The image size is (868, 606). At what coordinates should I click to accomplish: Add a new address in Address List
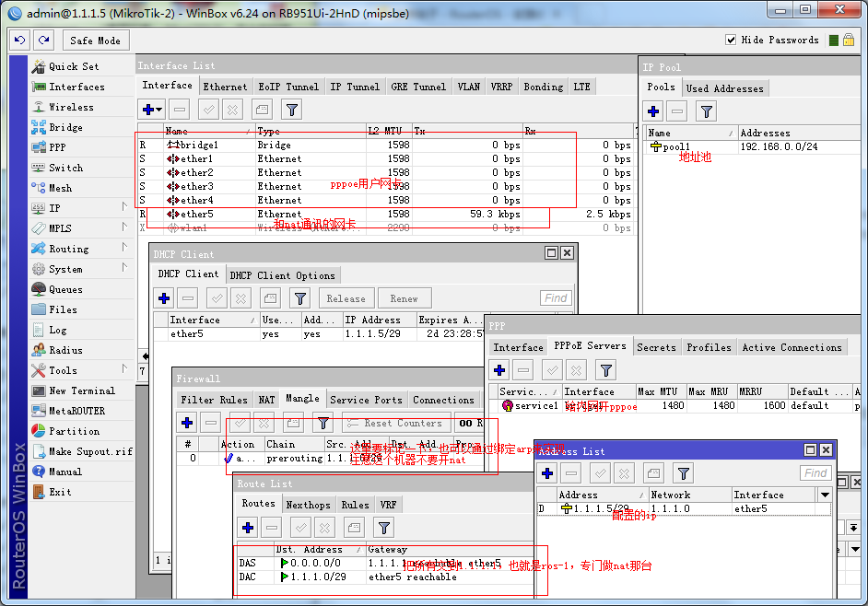[x=547, y=473]
